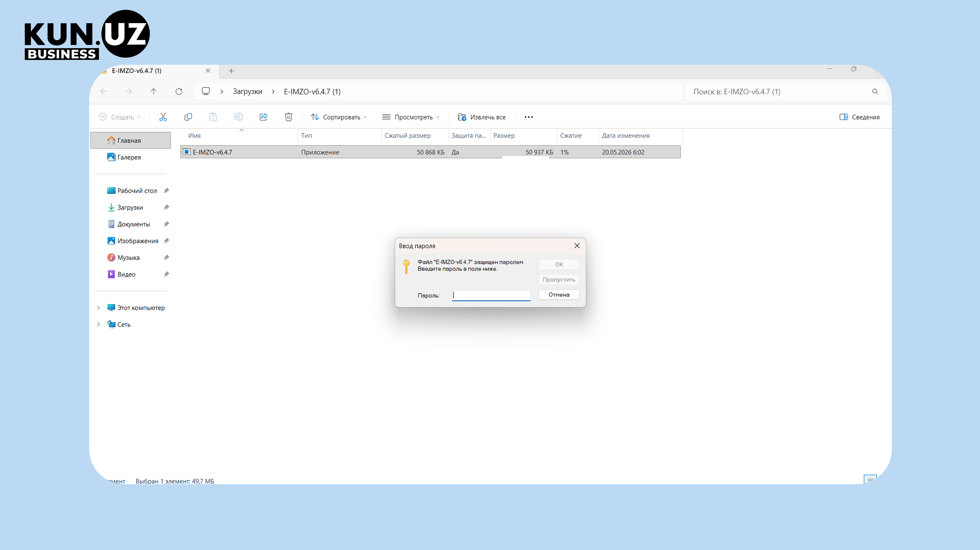
Task: Open Главная in the sidebar
Action: [131, 140]
